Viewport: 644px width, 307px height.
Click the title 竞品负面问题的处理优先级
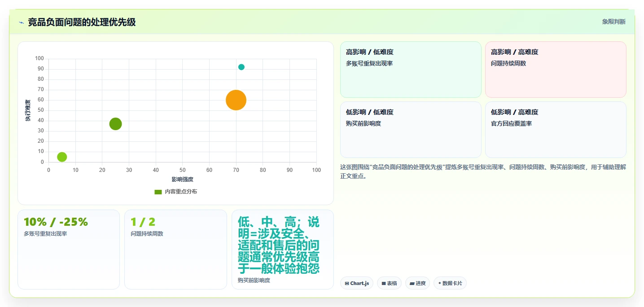pos(82,22)
